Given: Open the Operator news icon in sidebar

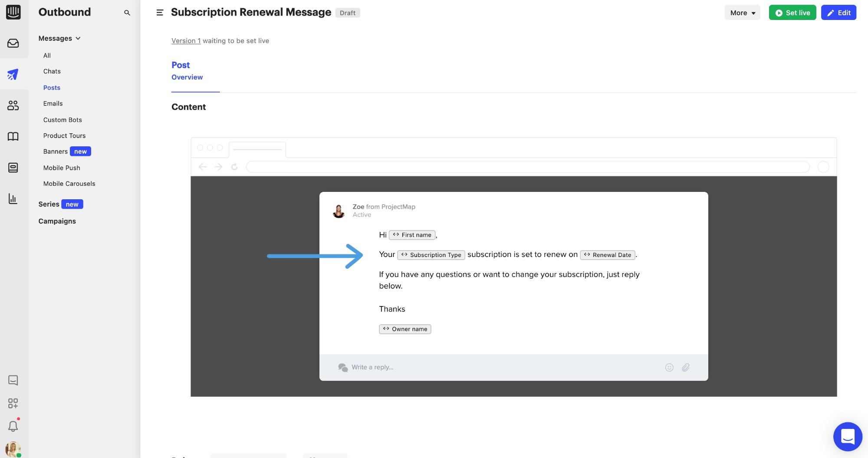Looking at the screenshot, I should 13,168.
